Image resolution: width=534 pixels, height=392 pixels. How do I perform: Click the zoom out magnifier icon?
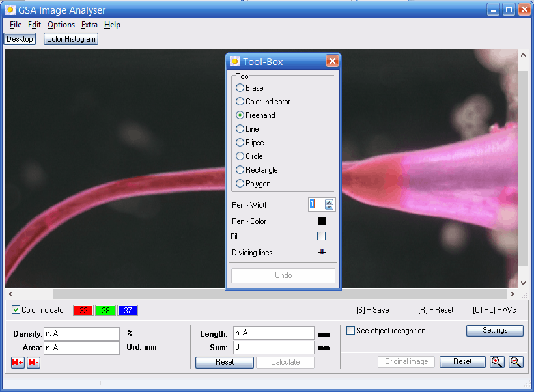(516, 361)
